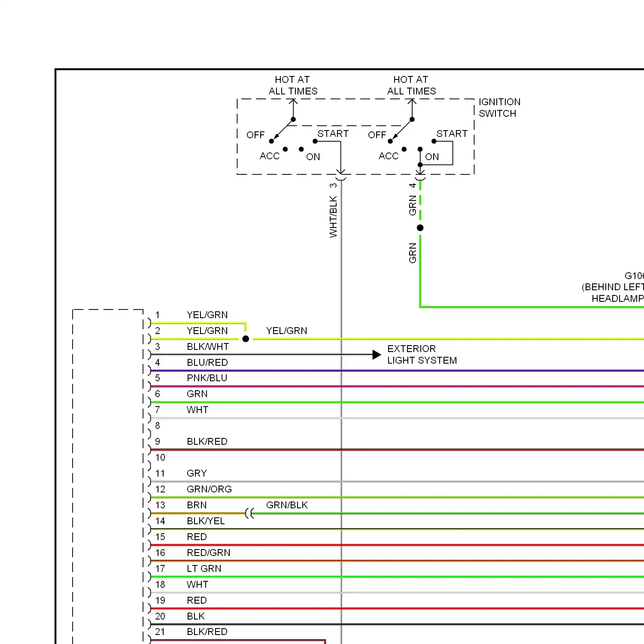Screen dimensions: 644x644
Task: Click the pin 5 PNK/BLU label
Action: tap(207, 378)
